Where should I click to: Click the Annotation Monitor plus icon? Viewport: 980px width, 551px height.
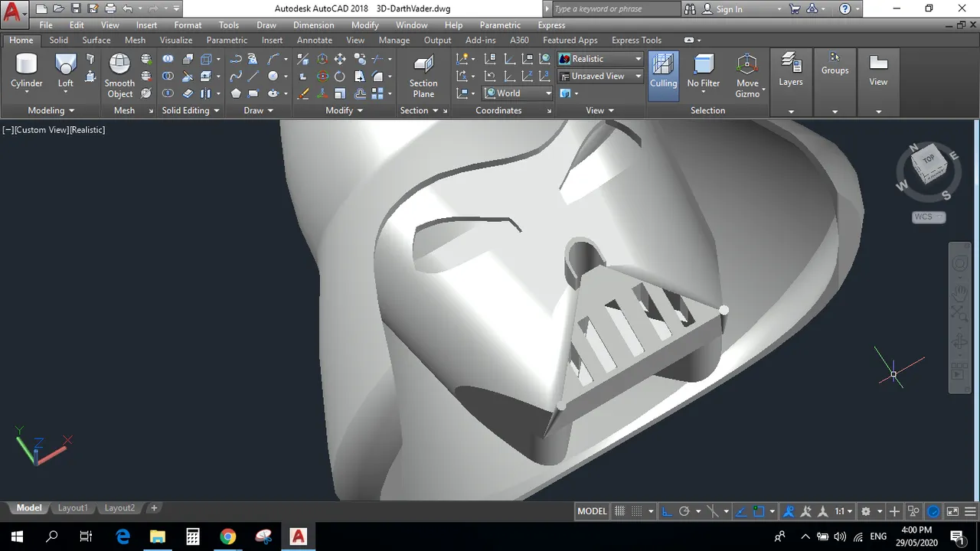(893, 511)
